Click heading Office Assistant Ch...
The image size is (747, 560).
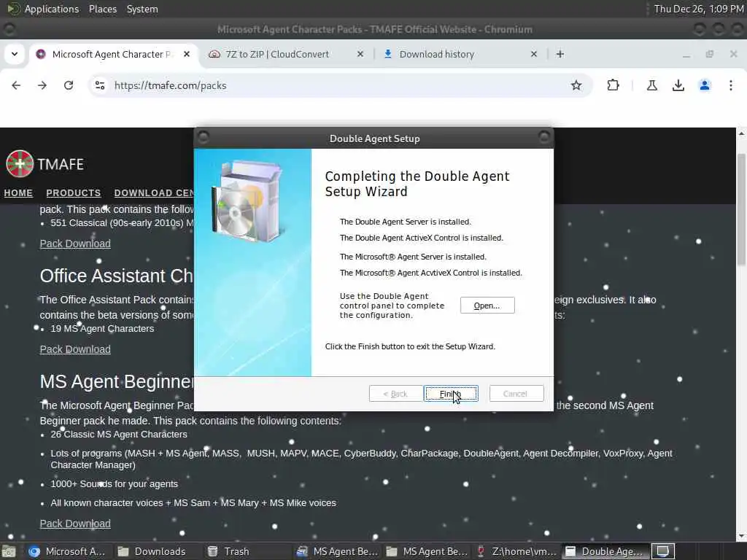[116, 276]
